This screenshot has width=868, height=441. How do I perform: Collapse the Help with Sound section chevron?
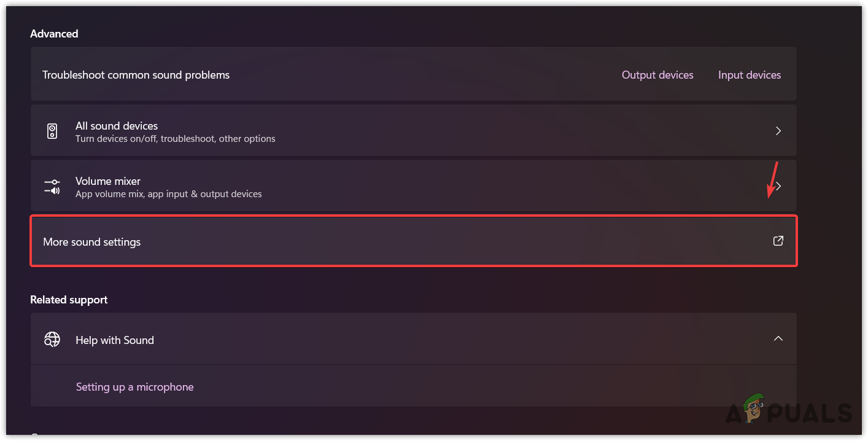(778, 339)
